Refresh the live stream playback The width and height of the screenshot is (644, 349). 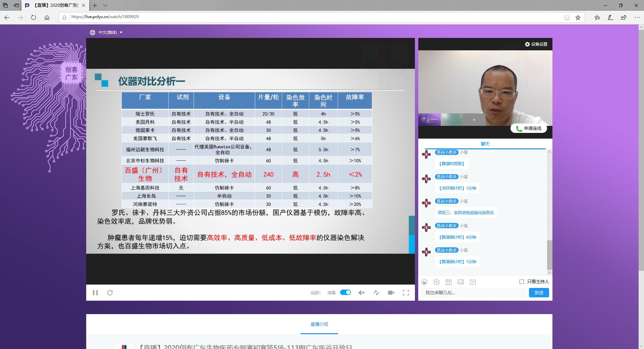(110, 293)
